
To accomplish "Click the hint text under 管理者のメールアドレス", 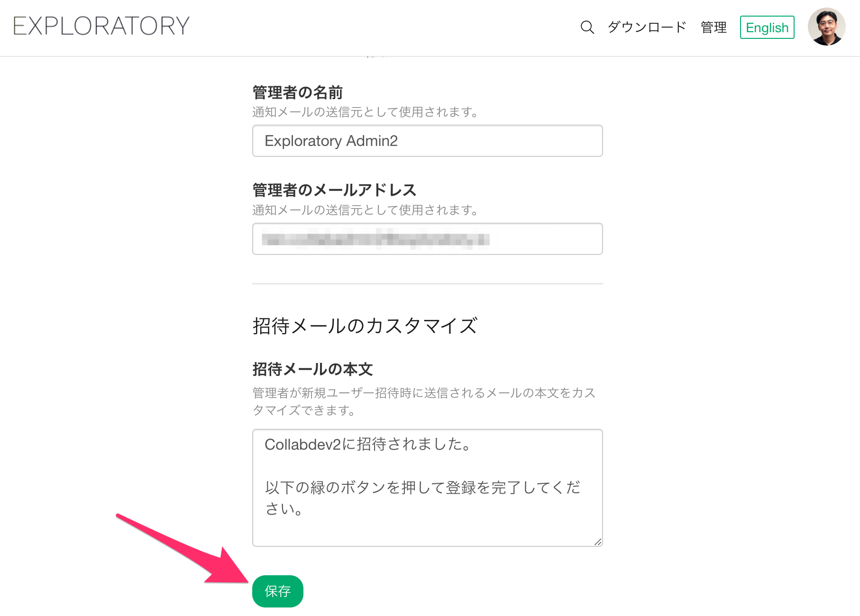I will (366, 210).
